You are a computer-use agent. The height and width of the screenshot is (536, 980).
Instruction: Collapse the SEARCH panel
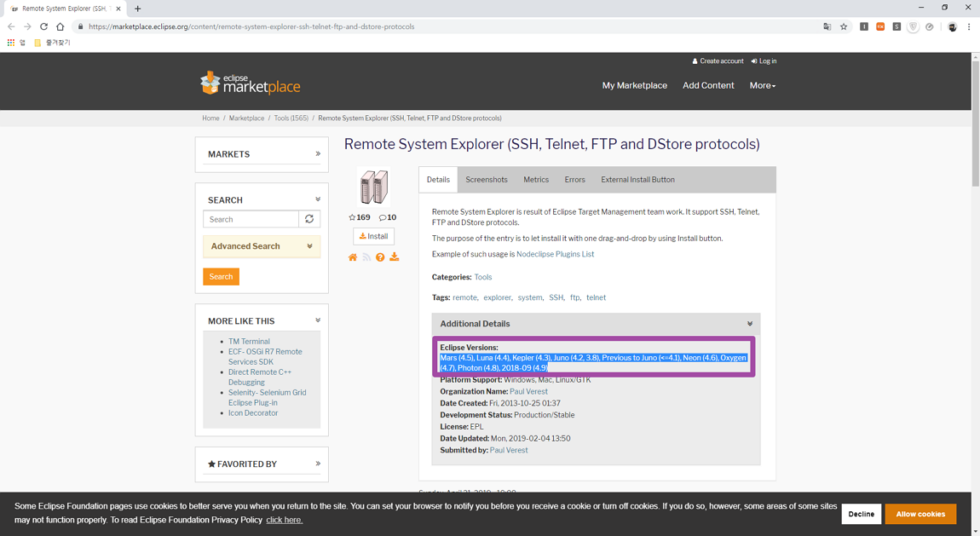click(x=318, y=199)
